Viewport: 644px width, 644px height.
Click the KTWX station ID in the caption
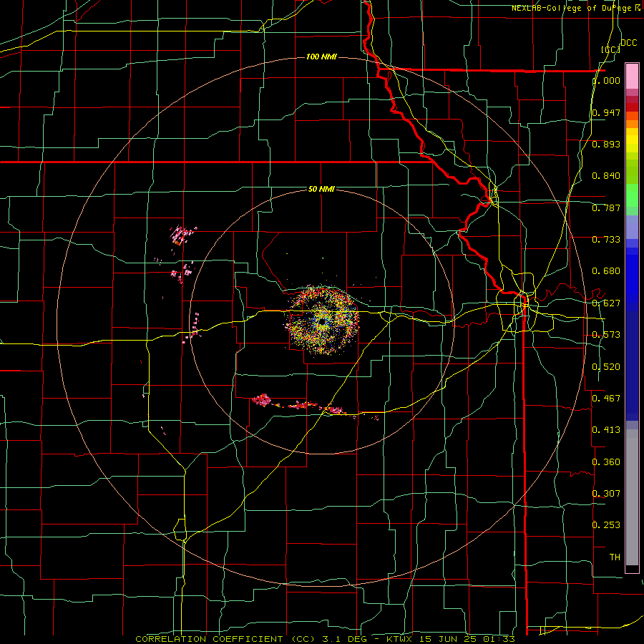click(399, 639)
